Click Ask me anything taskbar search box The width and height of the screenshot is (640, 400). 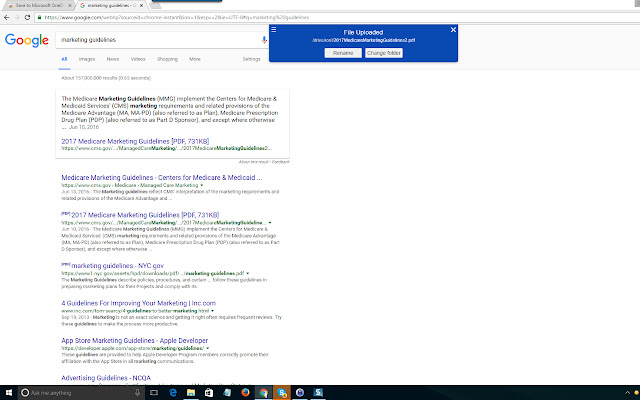pyautogui.click(x=82, y=393)
